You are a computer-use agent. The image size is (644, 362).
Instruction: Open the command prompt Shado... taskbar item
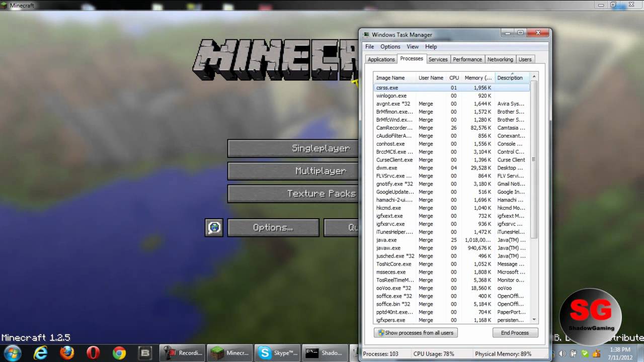coord(325,353)
